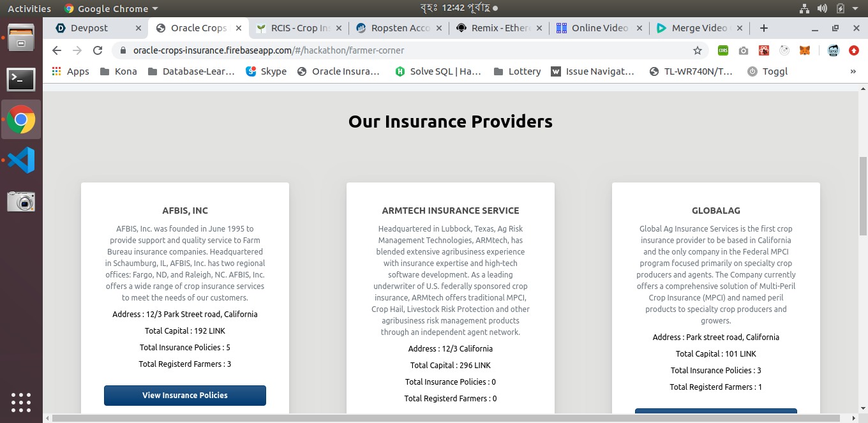Viewport: 868px width, 423px height.
Task: Click the network status icon in top bar
Action: coord(804,8)
